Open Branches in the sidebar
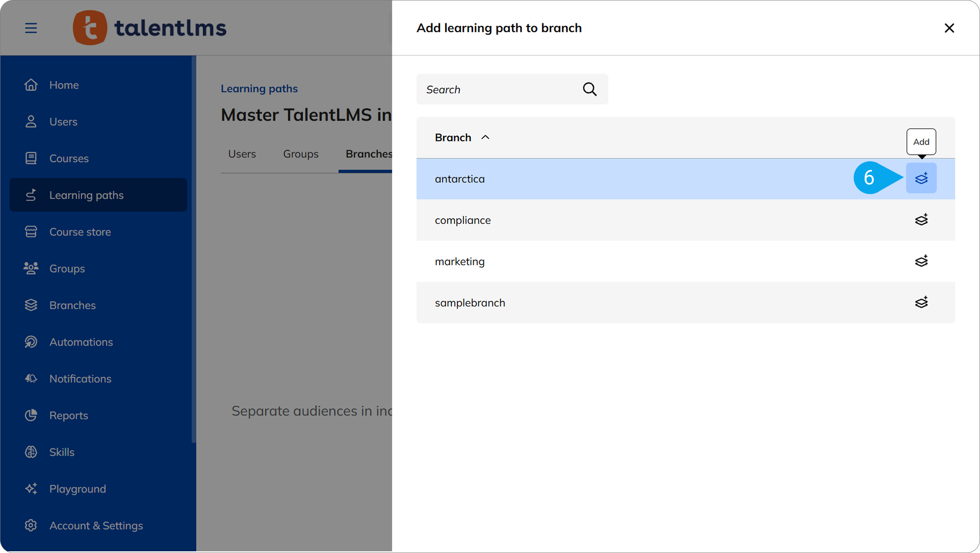 click(x=98, y=305)
